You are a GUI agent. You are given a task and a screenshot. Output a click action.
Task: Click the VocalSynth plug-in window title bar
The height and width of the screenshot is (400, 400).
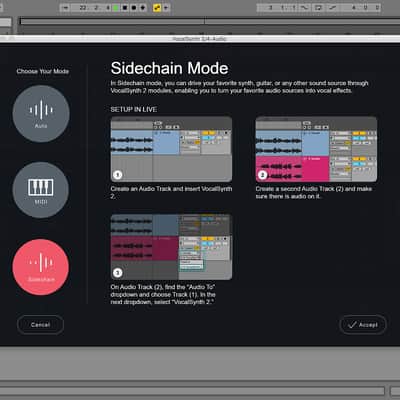(200, 39)
